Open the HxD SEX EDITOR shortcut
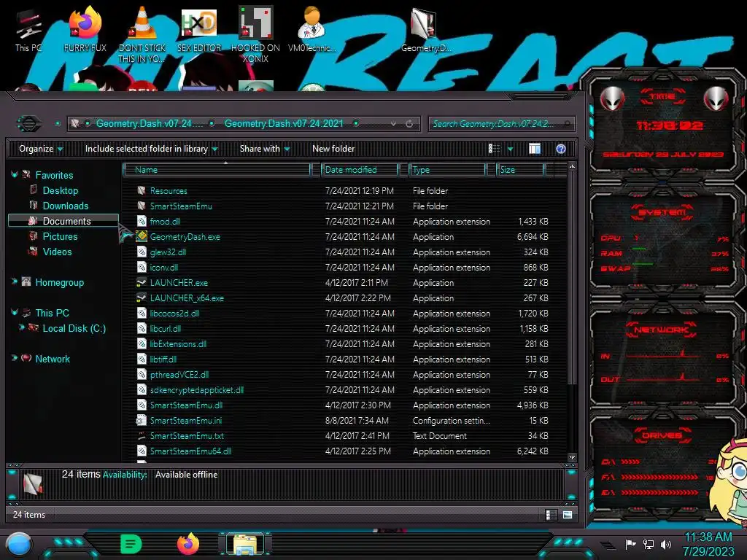This screenshot has width=747, height=560. (x=199, y=29)
